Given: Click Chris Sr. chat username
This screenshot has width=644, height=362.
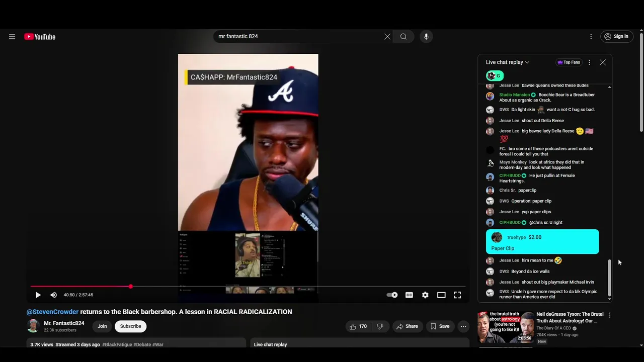Looking at the screenshot, I should (x=507, y=191).
